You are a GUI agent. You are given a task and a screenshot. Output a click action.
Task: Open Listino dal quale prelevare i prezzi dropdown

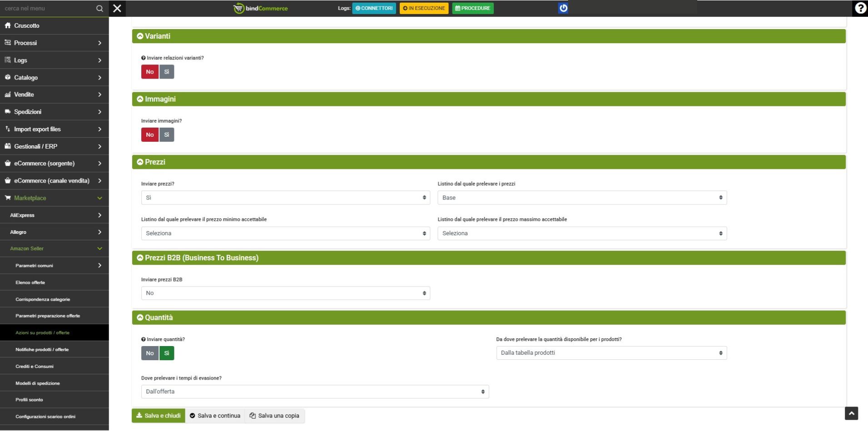(x=582, y=198)
